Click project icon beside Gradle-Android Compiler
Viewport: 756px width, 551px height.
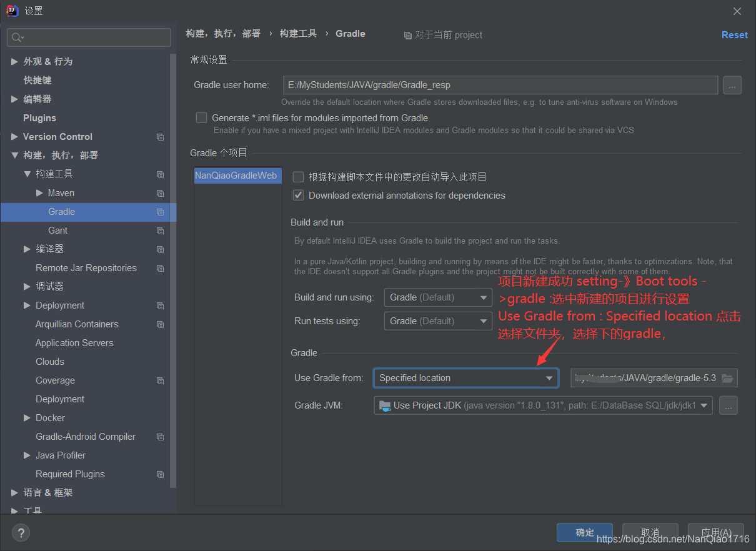[x=161, y=437]
